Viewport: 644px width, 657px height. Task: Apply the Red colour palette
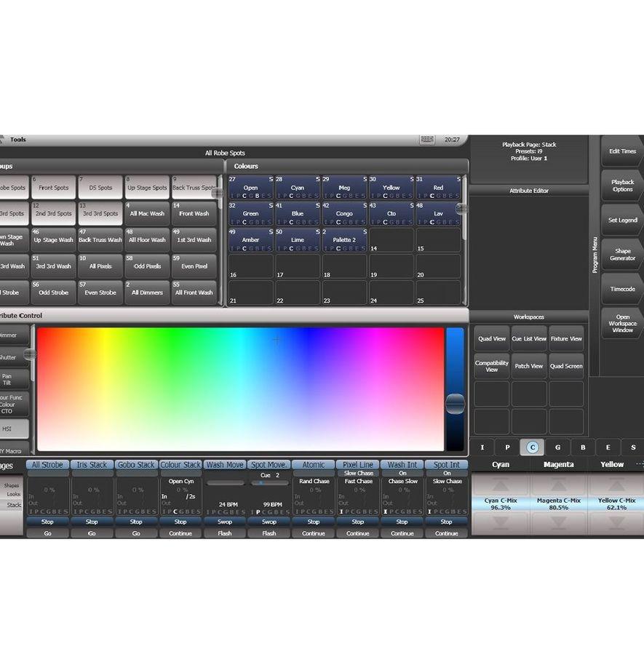coord(438,187)
